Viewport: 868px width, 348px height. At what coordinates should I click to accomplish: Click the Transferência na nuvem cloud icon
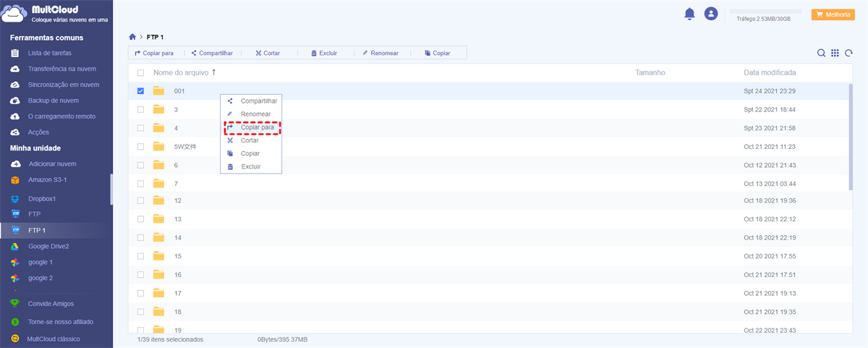click(14, 69)
